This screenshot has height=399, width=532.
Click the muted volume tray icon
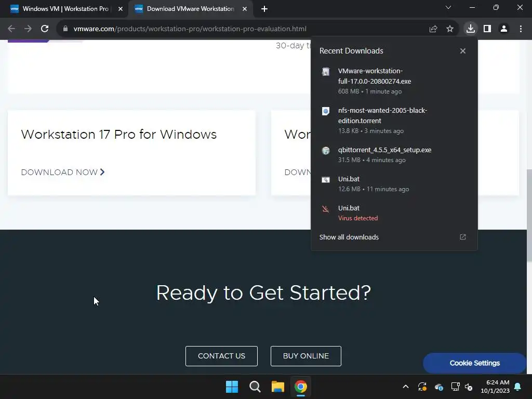coord(469,387)
